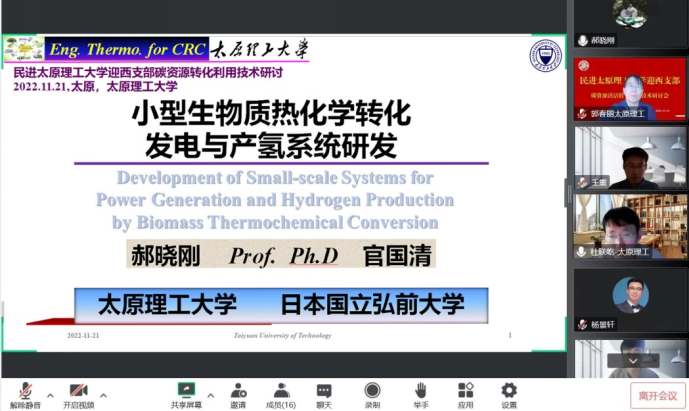Open 设置 settings gear

click(x=509, y=390)
